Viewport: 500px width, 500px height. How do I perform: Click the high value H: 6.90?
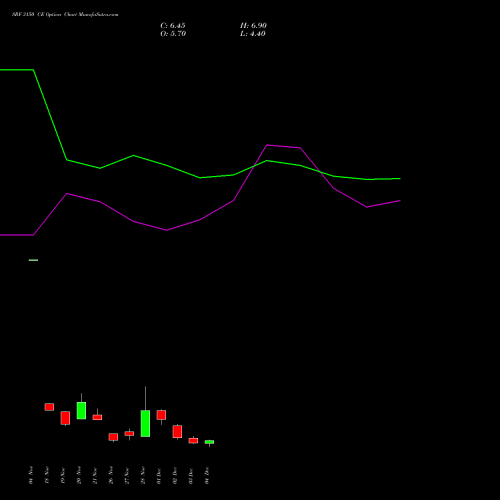(253, 26)
